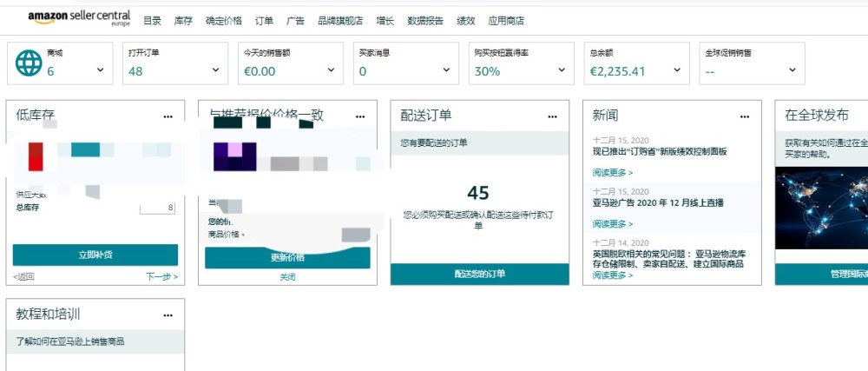The image size is (868, 371).
Task: Open the 数据报告 menu
Action: tap(425, 21)
